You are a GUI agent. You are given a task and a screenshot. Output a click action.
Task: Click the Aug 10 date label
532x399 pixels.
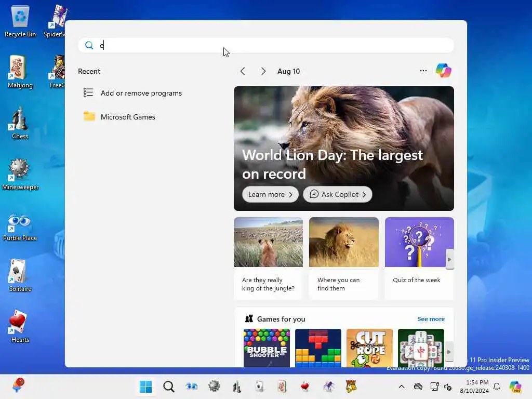tap(289, 71)
